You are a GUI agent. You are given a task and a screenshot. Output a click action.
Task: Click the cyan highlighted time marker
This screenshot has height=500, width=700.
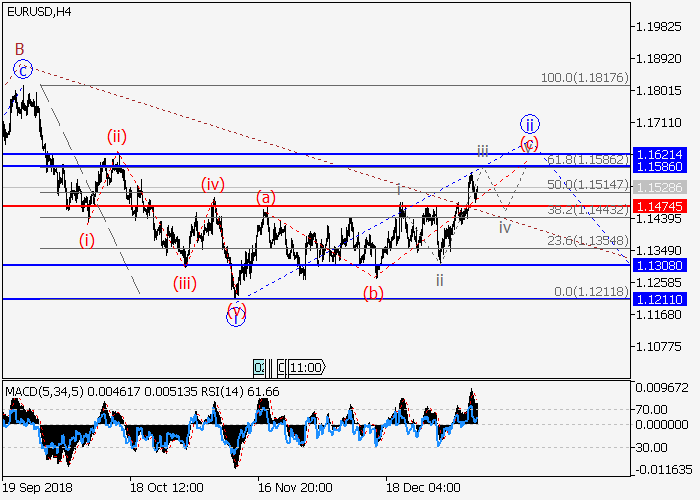260,367
